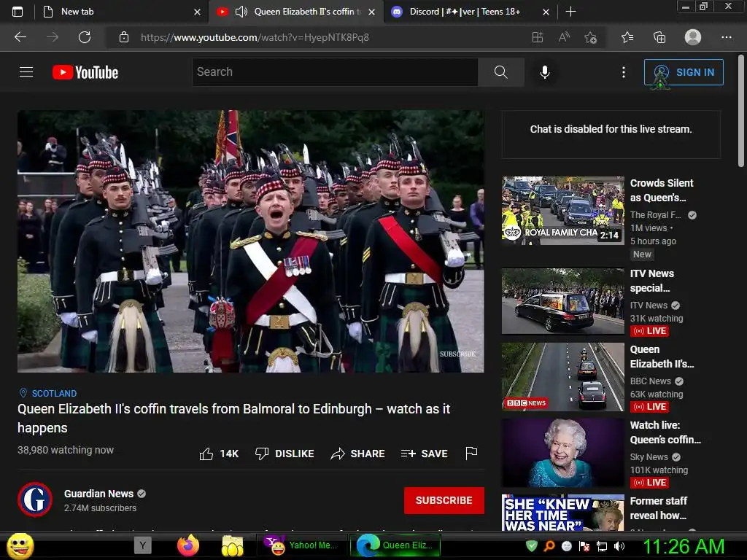Click the YouTube Search input field
747x560 pixels.
tap(335, 72)
